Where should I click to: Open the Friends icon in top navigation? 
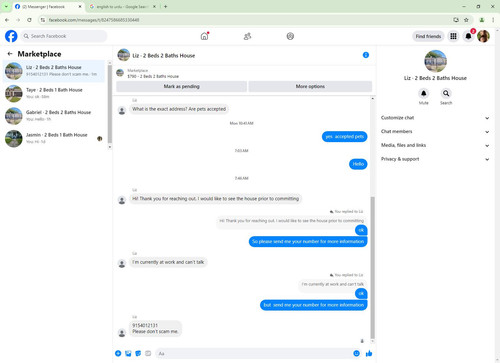point(247,36)
